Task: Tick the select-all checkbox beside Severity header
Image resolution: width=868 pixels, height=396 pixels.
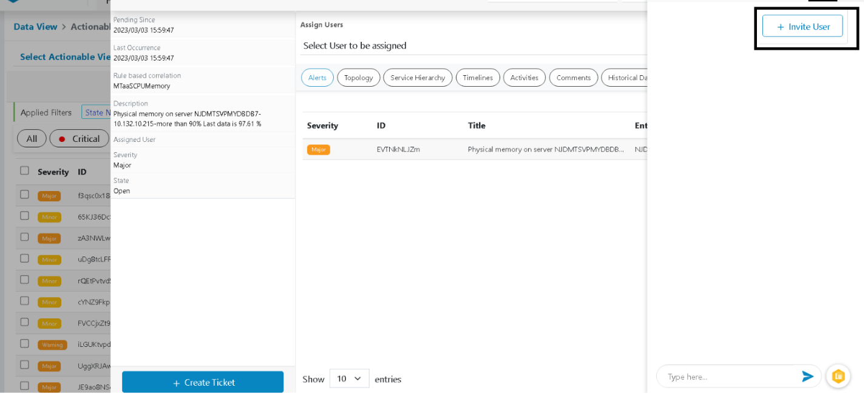Action: 24,170
